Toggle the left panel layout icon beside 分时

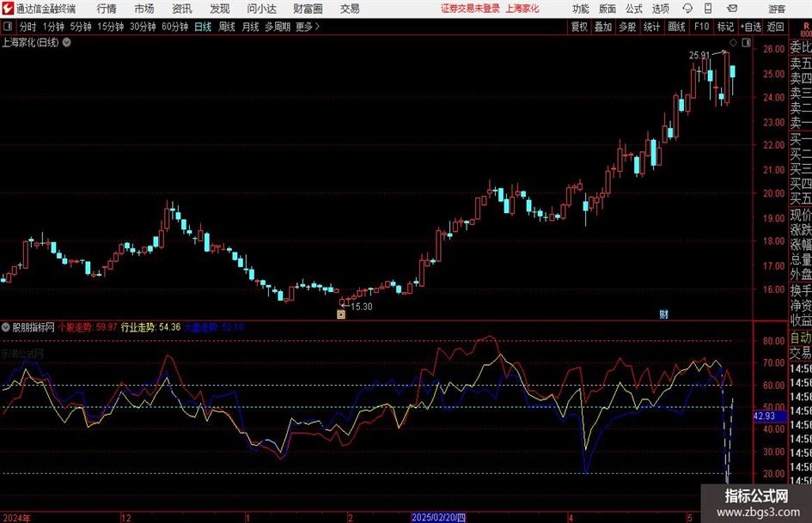point(8,27)
